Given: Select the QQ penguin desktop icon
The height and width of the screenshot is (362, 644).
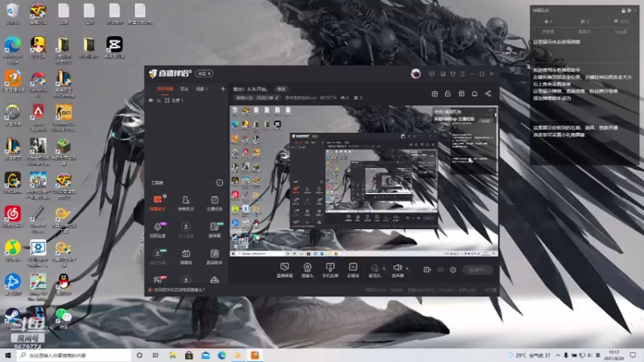Looking at the screenshot, I should pyautogui.click(x=64, y=285).
